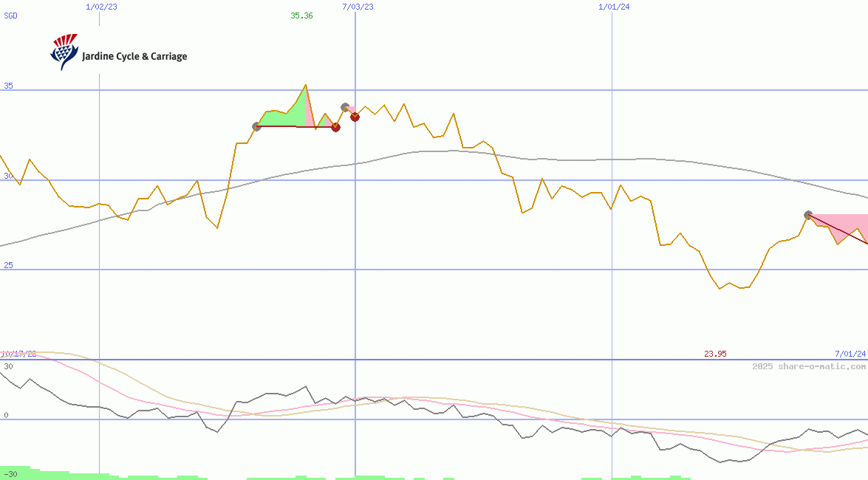Select the 1/01/24 date label
This screenshot has height=480, width=868.
(614, 7)
